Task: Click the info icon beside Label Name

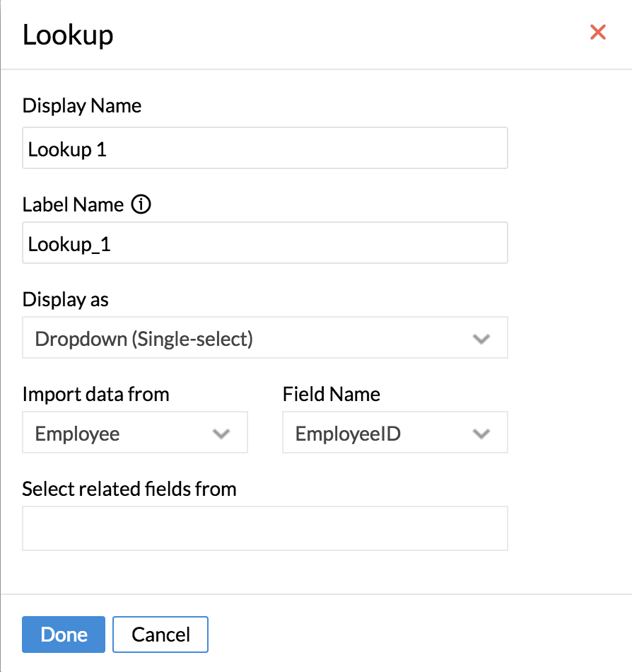Action: 141,205
